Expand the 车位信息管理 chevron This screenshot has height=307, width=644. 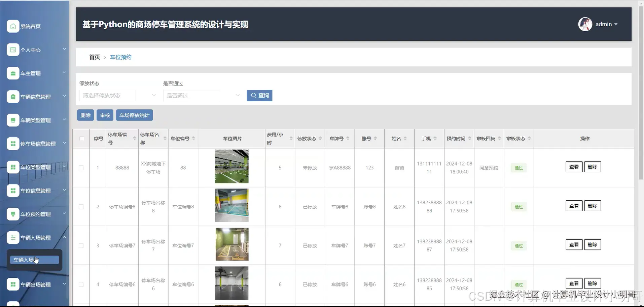tap(64, 190)
